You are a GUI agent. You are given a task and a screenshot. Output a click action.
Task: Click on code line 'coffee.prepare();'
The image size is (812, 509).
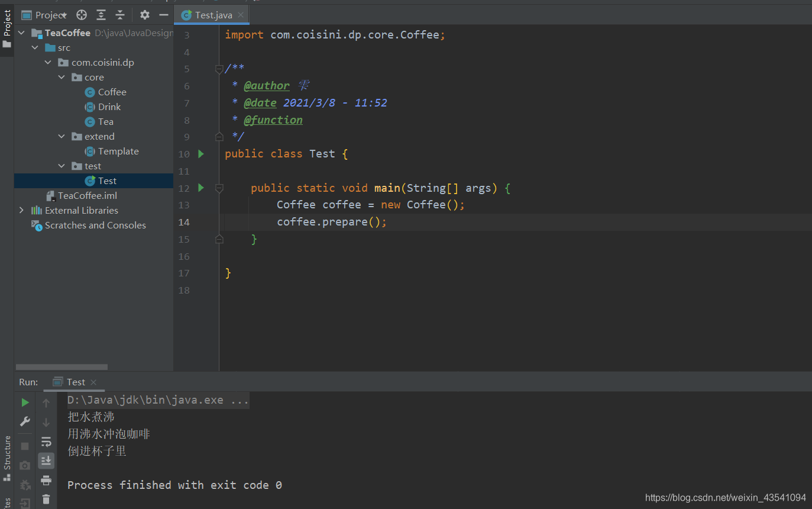click(332, 222)
